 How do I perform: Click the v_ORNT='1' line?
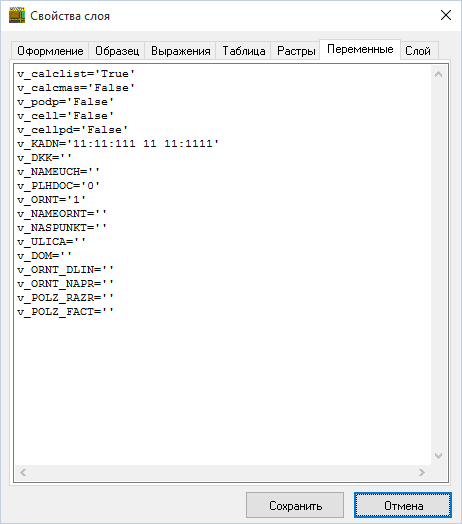click(x=51, y=200)
